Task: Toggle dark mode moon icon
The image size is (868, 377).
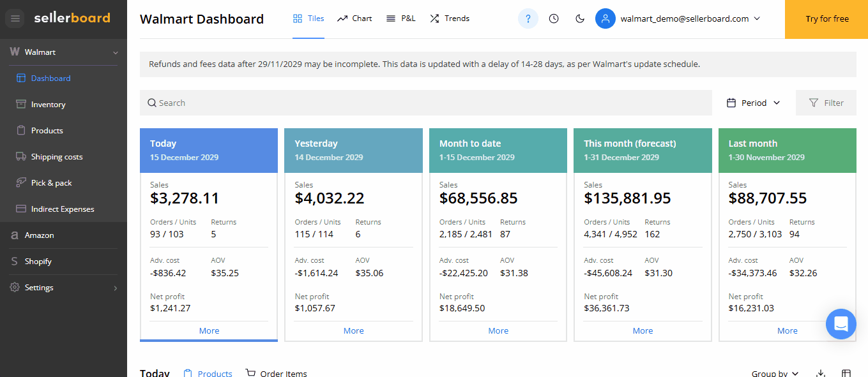Action: tap(580, 18)
